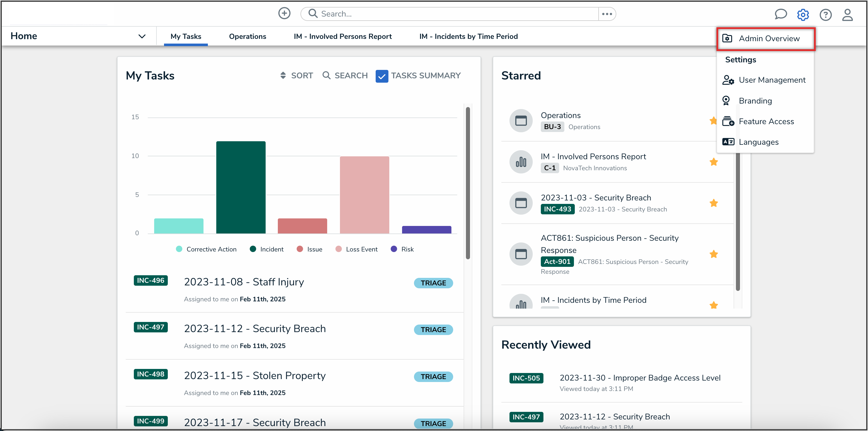
Task: Open the search bar more options menu
Action: coord(607,14)
